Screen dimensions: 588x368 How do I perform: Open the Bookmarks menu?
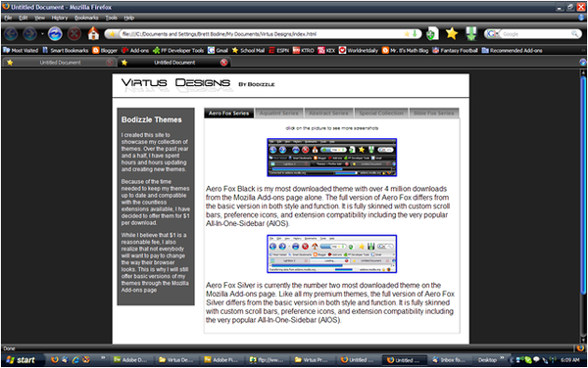86,18
